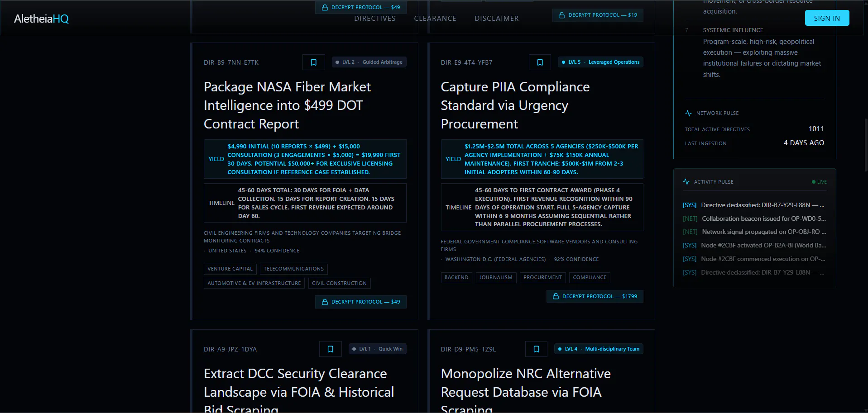Bookmark directive DIR-A9-JPZ-1DYA
The image size is (868, 413).
[x=331, y=349]
